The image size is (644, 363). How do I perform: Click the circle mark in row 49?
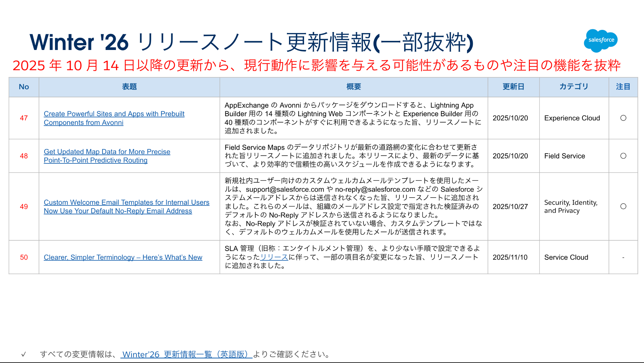623,206
